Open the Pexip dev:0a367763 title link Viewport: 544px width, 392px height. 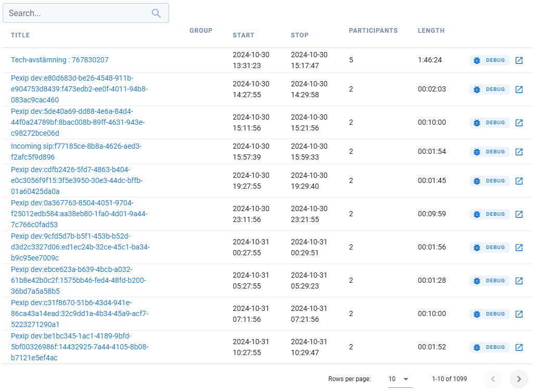(x=79, y=214)
